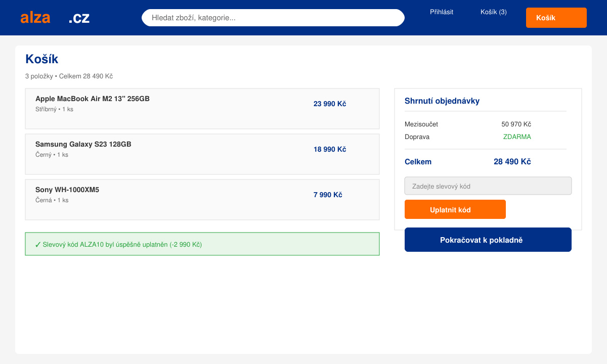Viewport: 607px width, 364px height.
Task: Click the Stříbrný • 1 ks variant text
Action: pos(54,109)
